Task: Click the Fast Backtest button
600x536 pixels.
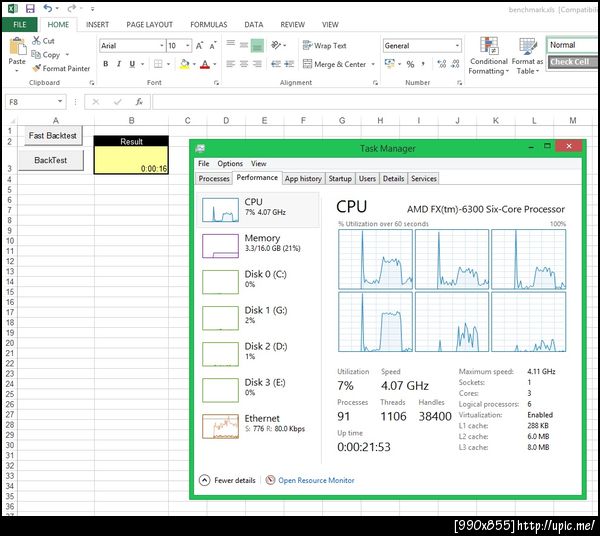Action: pyautogui.click(x=53, y=136)
